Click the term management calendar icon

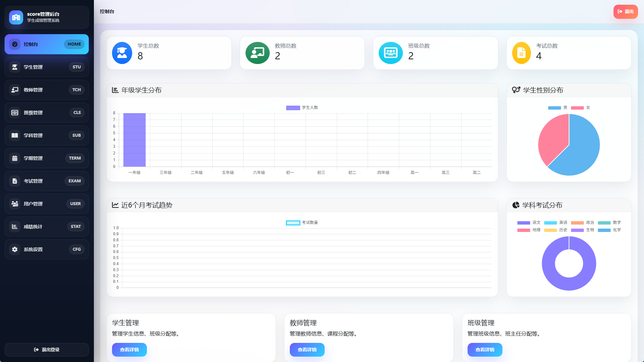pyautogui.click(x=15, y=158)
